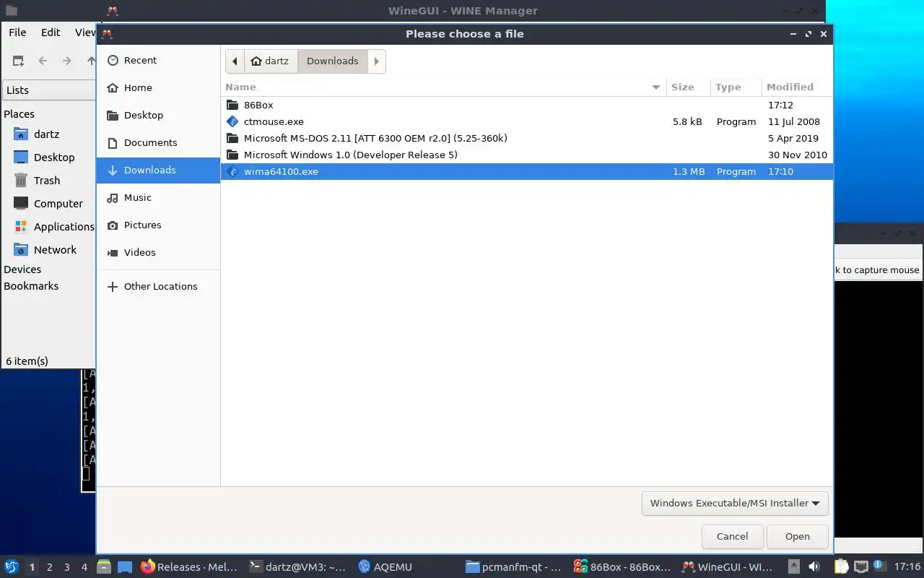Viewport: 924px width, 578px height.
Task: Click the path bar forward arrow
Action: pyautogui.click(x=377, y=61)
